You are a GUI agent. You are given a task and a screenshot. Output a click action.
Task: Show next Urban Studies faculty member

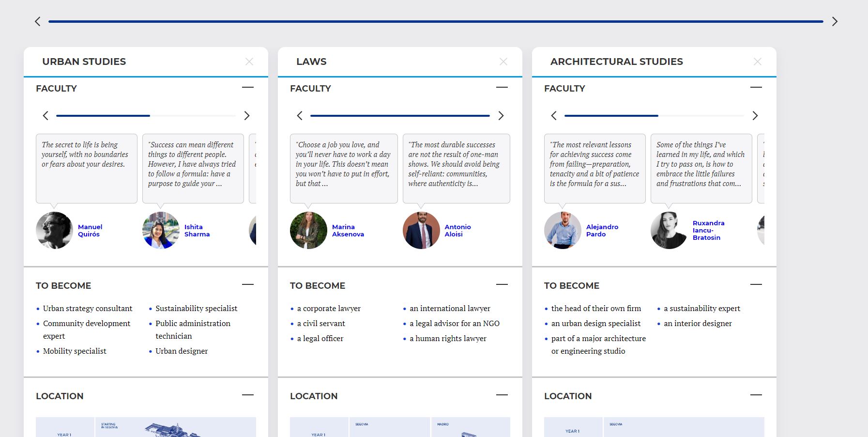pyautogui.click(x=247, y=116)
